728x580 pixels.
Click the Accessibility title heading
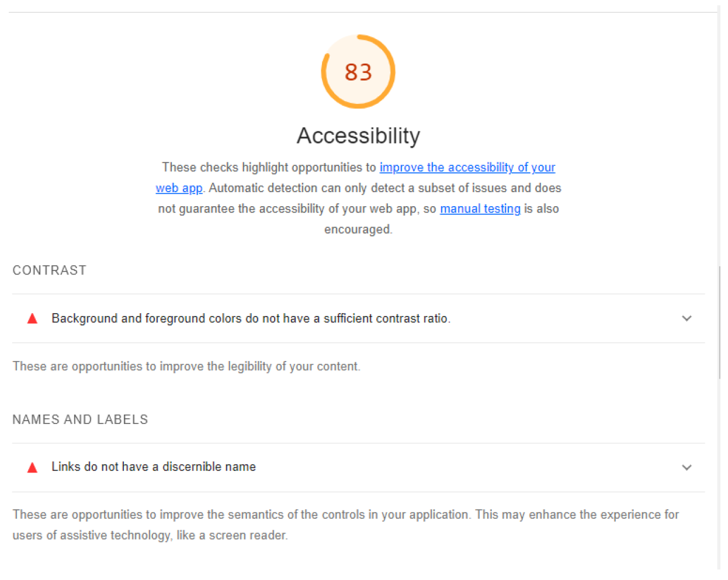point(358,136)
